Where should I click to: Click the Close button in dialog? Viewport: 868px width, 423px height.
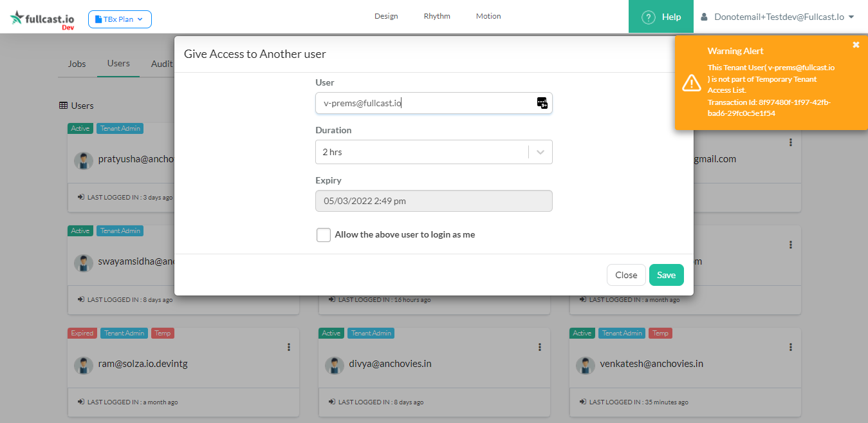(x=626, y=275)
